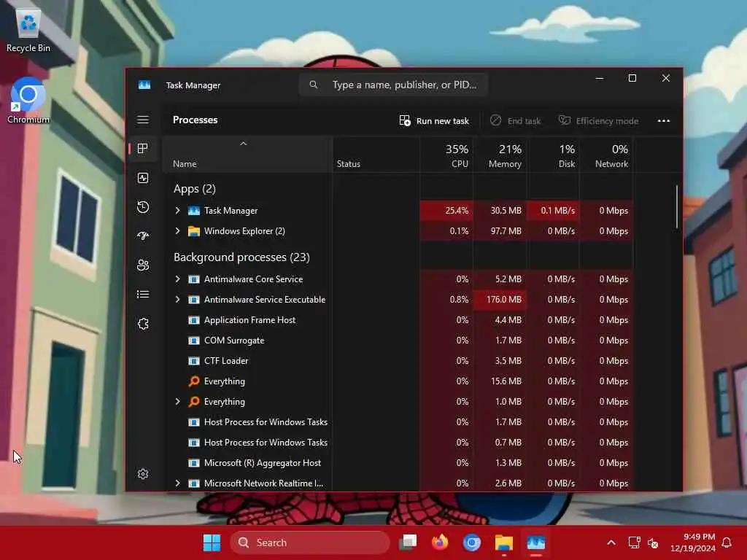This screenshot has height=560, width=747.
Task: Select the Chromium desktop shortcut
Action: point(28,101)
